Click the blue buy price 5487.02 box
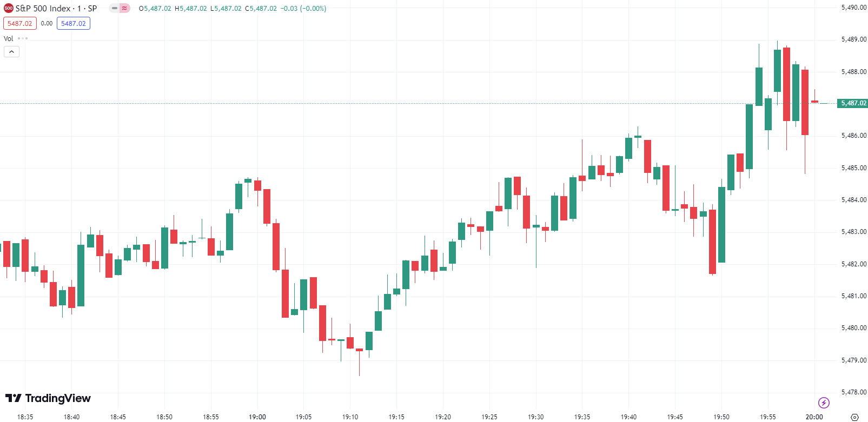868x422 pixels. [x=73, y=23]
